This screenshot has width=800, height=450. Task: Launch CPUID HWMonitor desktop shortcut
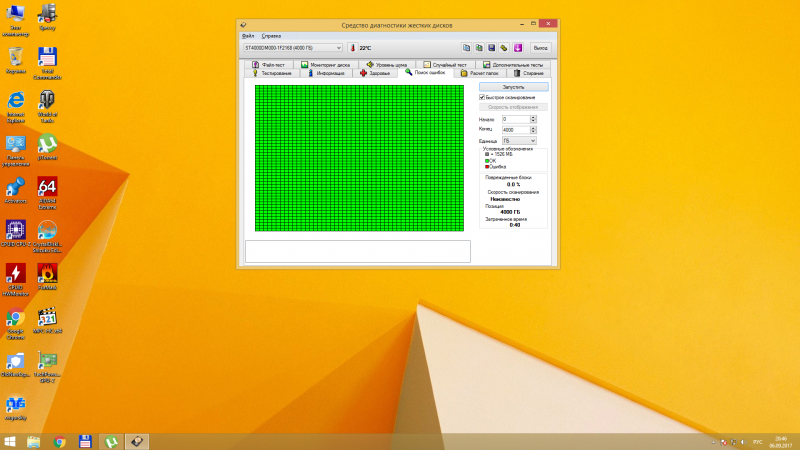(x=16, y=280)
